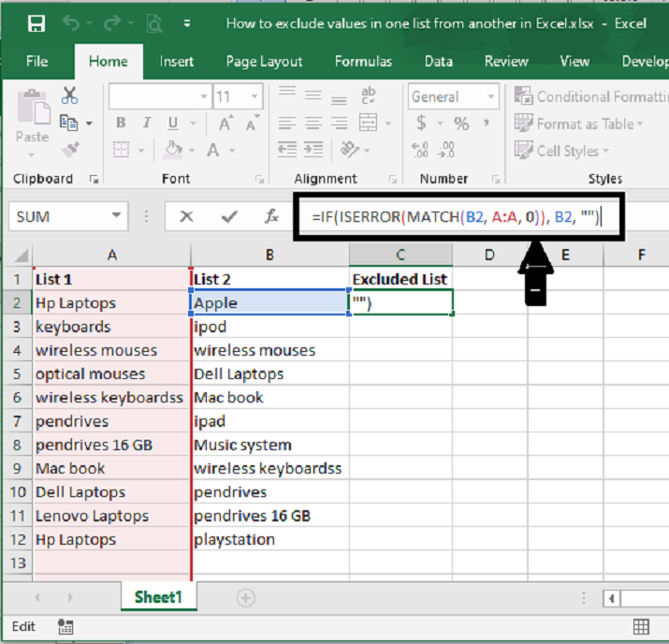Click Increase Indent icon
The image size is (669, 644).
(x=313, y=150)
